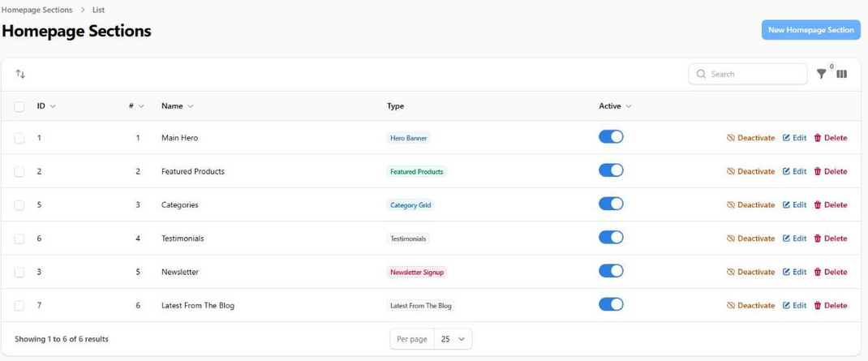Viewport: 868px width, 361px height.
Task: Click the Main Hero name cell
Action: coord(179,138)
